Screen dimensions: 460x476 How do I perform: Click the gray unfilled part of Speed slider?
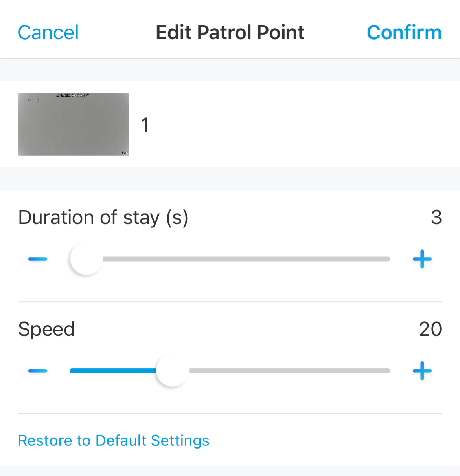(x=290, y=371)
